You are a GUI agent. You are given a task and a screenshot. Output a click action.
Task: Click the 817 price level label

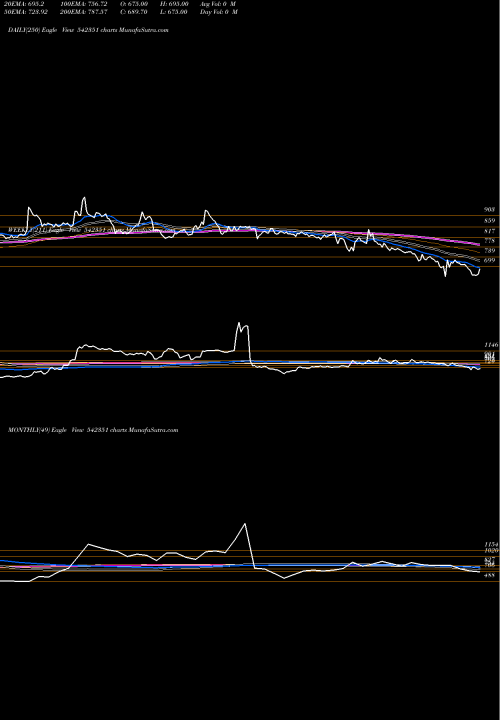[x=489, y=231]
